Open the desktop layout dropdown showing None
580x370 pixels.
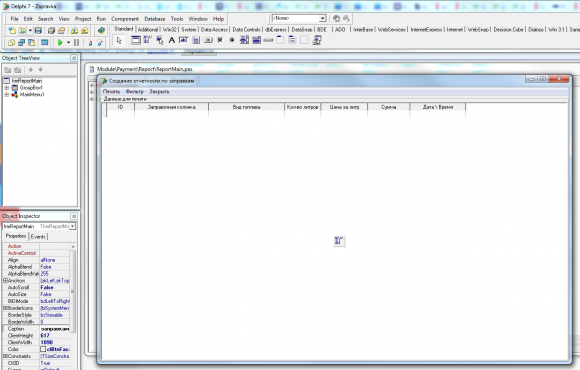(x=323, y=18)
